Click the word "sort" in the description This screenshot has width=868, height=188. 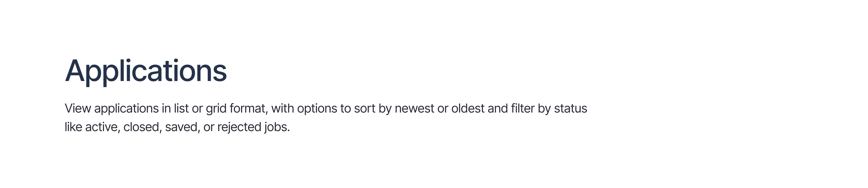point(365,108)
